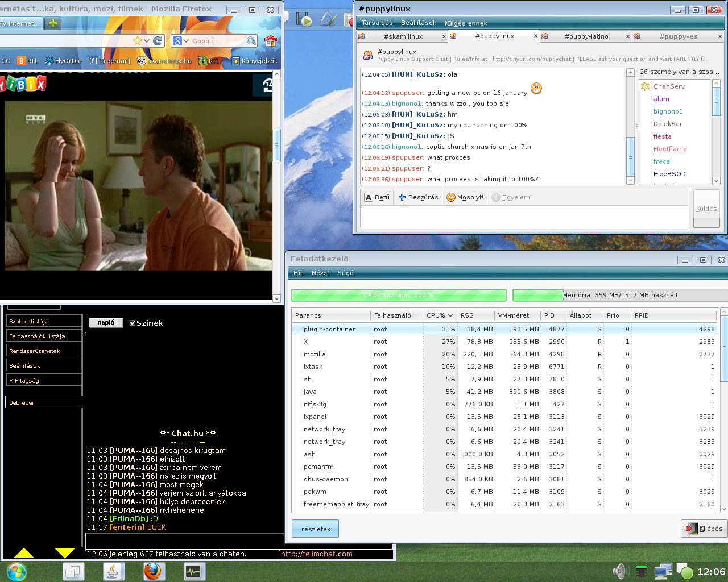
Task: Open the Társalgás menu
Action: (377, 23)
